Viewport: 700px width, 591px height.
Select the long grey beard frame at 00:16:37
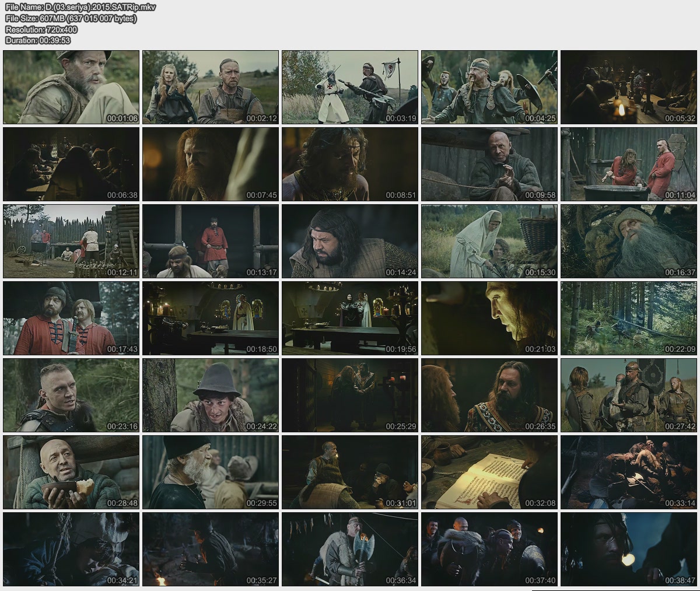tap(629, 241)
